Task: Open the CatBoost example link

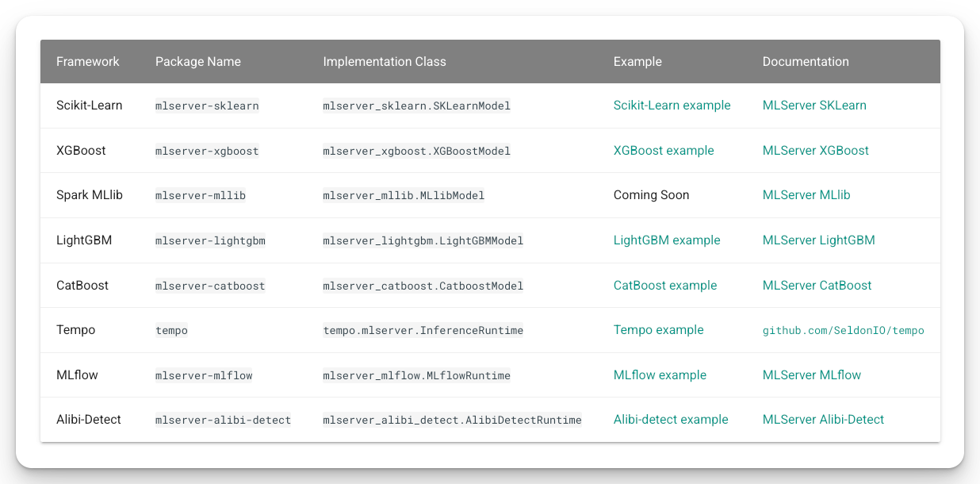Action: (x=665, y=286)
